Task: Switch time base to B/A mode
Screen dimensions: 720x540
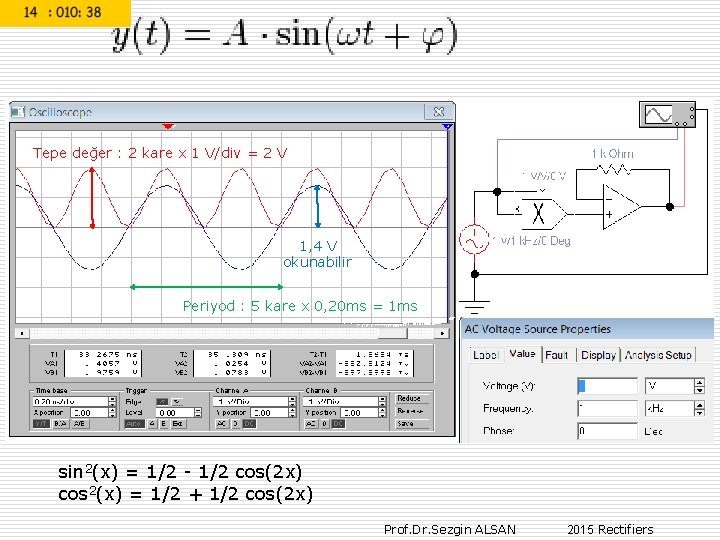Action: click(x=60, y=424)
